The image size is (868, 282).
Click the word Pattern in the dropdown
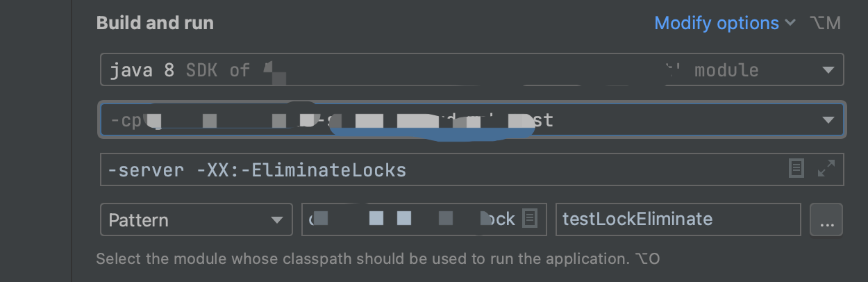[x=139, y=220]
